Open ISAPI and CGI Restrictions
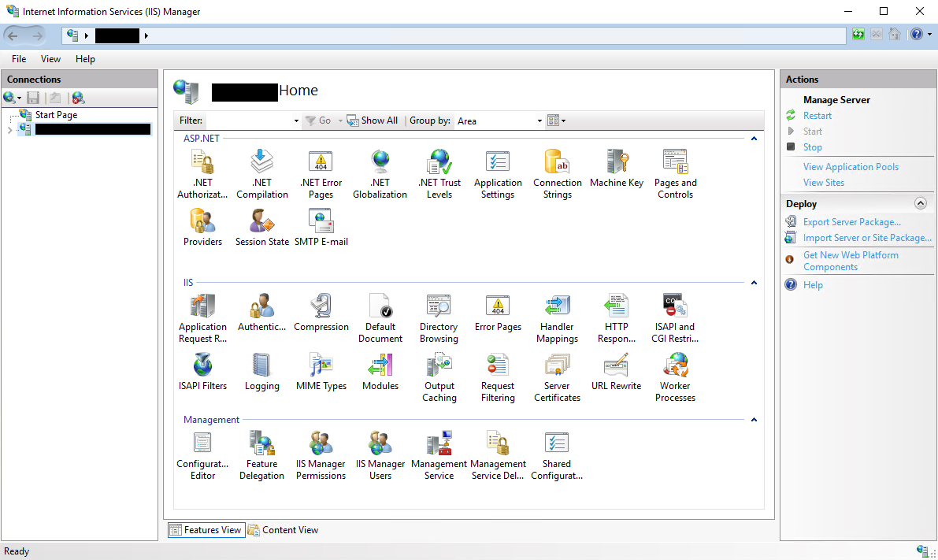 [675, 318]
